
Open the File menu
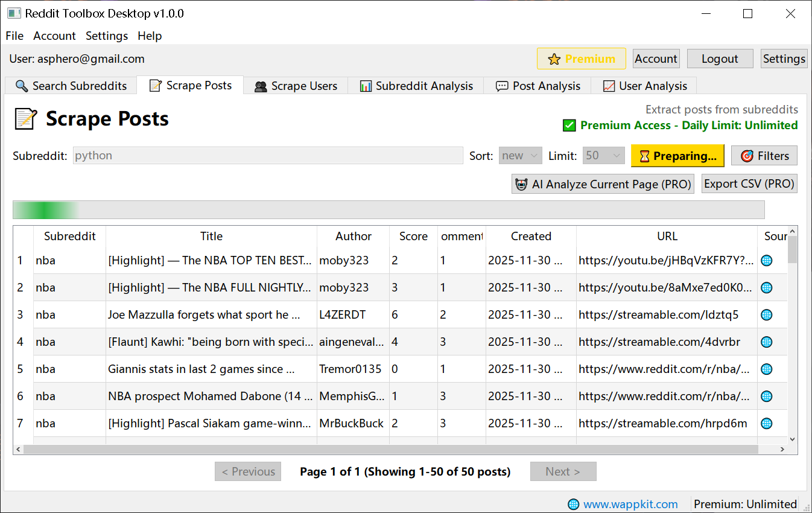tap(14, 36)
